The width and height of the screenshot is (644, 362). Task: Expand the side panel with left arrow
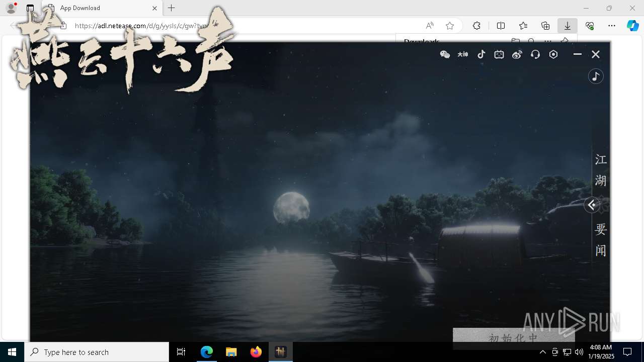pos(592,205)
